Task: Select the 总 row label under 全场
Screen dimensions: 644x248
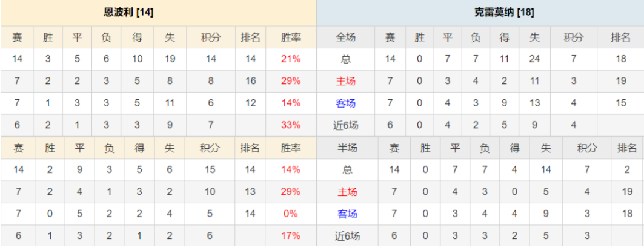Action: pyautogui.click(x=346, y=59)
